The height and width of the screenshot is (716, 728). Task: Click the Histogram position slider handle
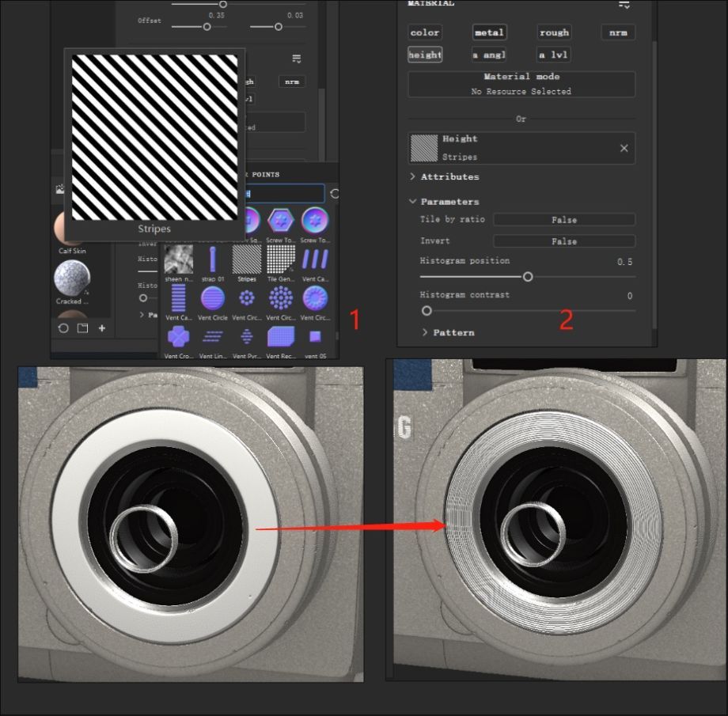click(528, 277)
